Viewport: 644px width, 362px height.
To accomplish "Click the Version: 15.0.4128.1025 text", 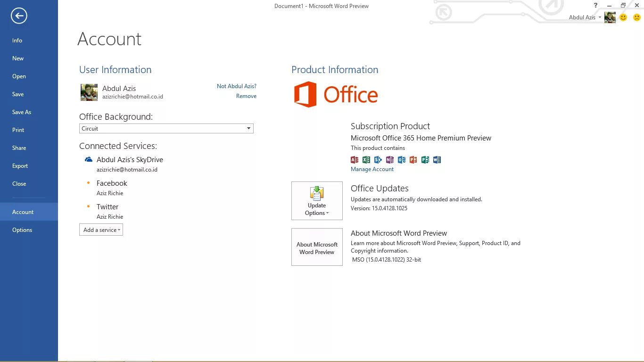I will coord(379,208).
